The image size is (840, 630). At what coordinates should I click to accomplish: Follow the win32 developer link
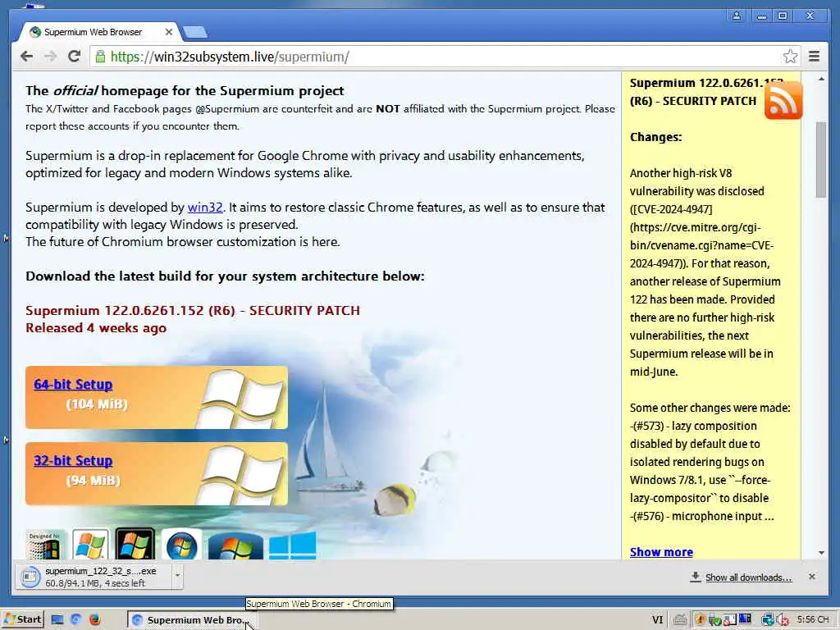click(x=204, y=208)
